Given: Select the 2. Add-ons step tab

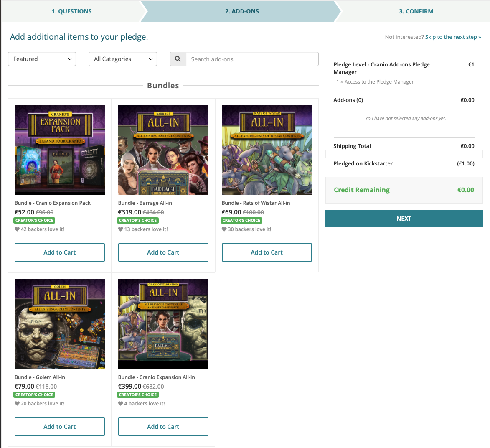Looking at the screenshot, I should tap(242, 11).
